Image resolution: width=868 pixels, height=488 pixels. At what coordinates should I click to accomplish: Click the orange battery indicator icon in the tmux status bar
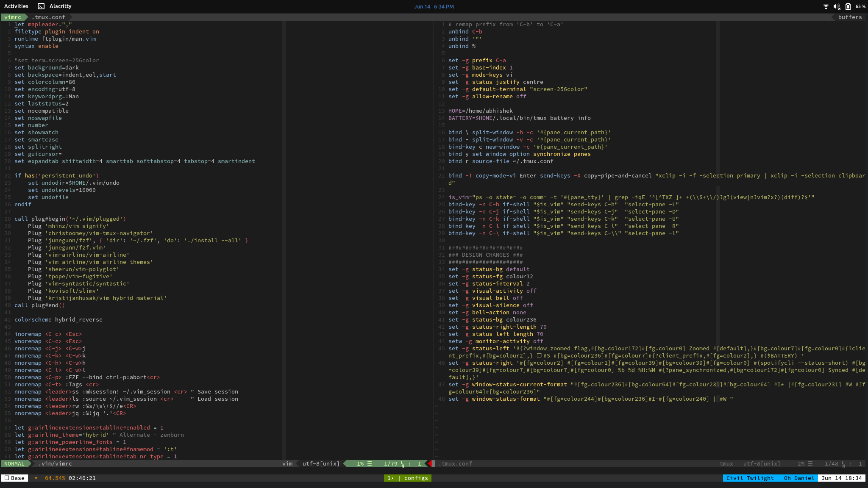[36, 478]
